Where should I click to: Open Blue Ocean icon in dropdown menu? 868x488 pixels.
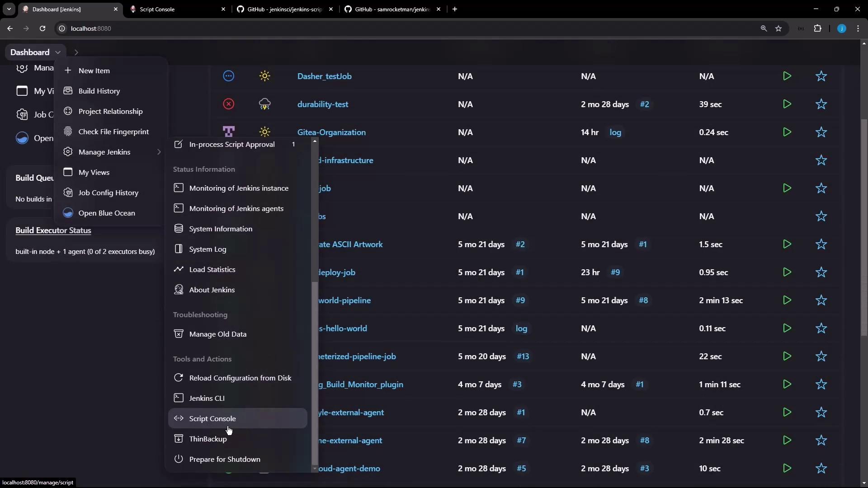(68, 213)
